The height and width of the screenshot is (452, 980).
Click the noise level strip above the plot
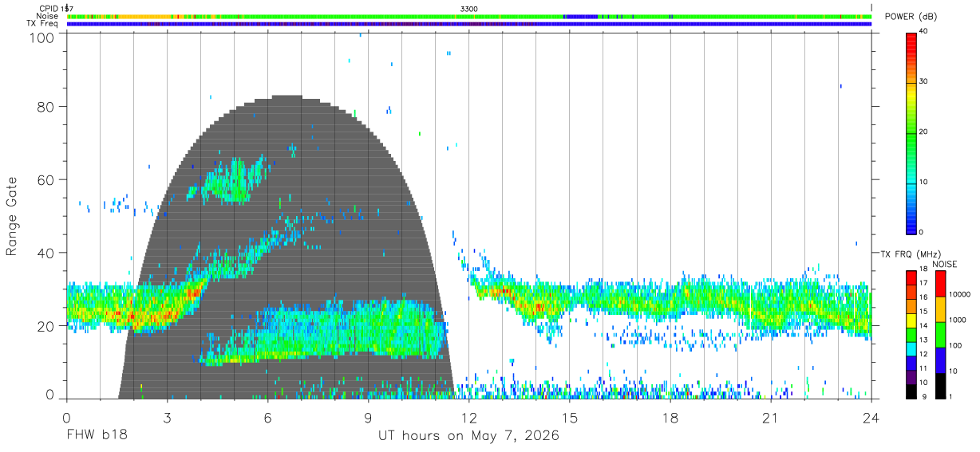pyautogui.click(x=469, y=16)
